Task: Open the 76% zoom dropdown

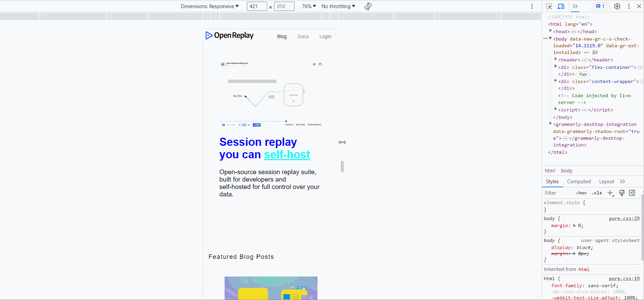Action: coord(309,6)
